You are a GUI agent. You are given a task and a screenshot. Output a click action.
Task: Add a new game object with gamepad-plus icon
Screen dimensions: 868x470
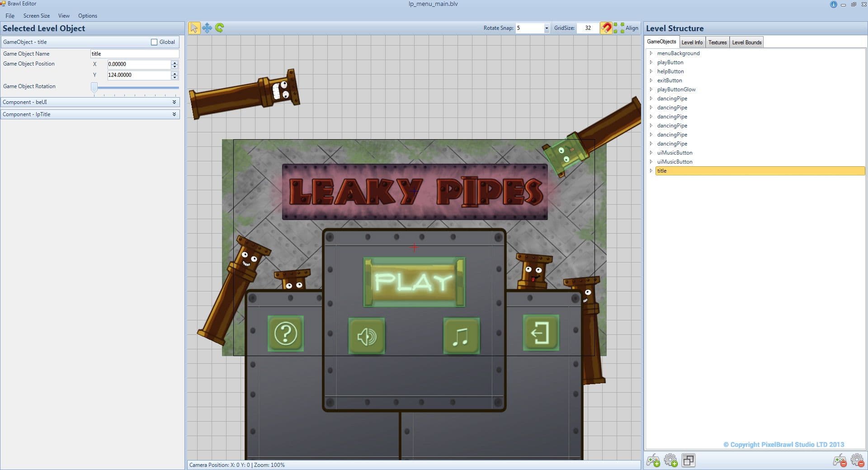pos(653,461)
